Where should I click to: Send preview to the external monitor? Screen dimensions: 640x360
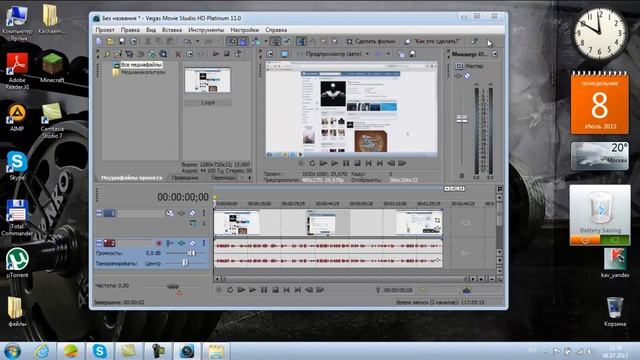tap(284, 54)
